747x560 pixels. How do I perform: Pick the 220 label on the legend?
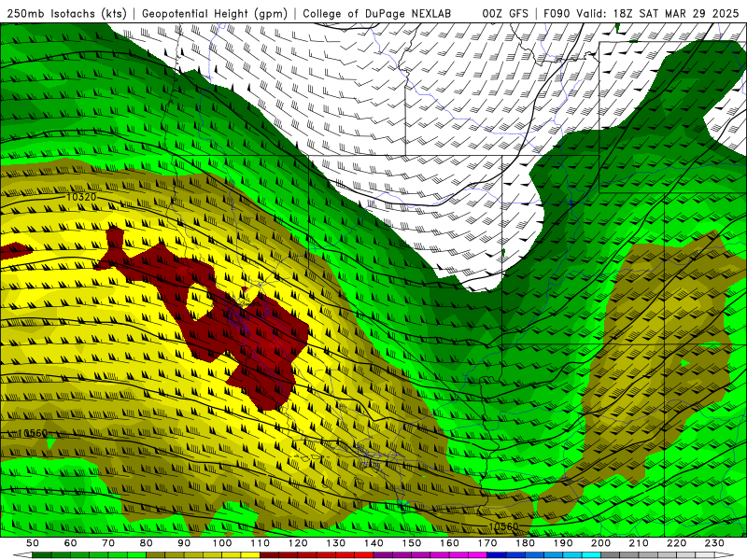pyautogui.click(x=676, y=543)
